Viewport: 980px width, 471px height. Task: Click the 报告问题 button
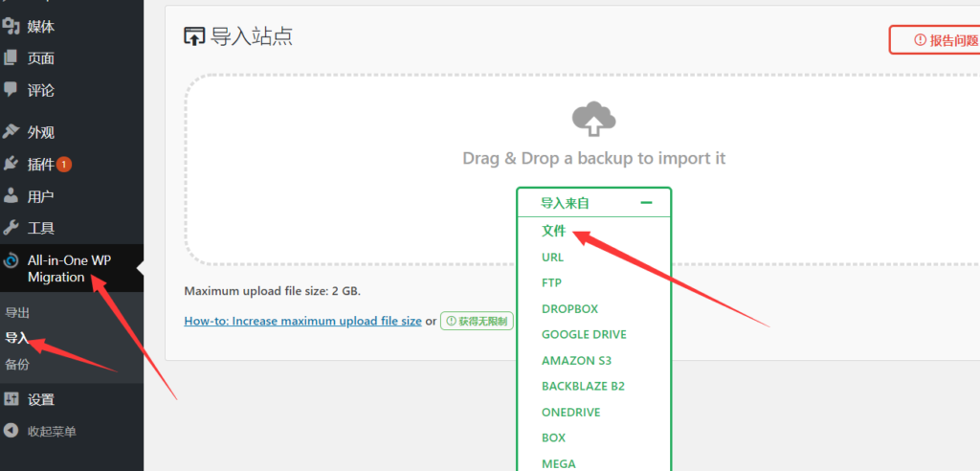coord(937,40)
